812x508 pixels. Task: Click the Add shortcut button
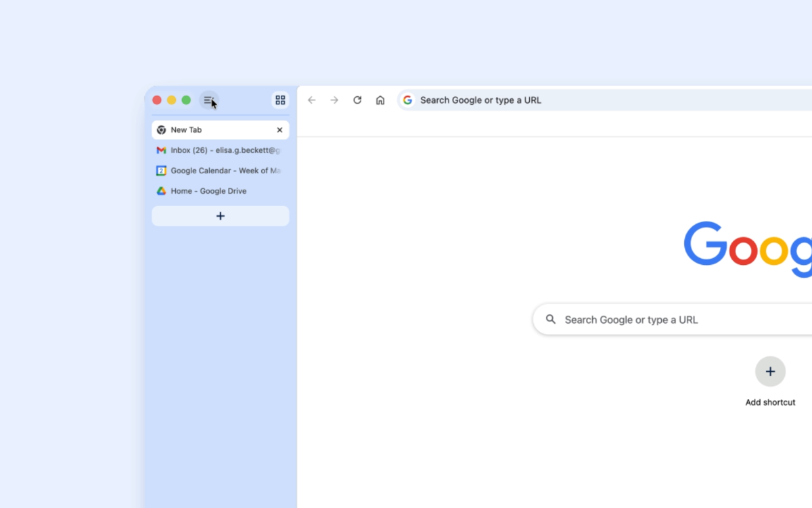point(770,371)
